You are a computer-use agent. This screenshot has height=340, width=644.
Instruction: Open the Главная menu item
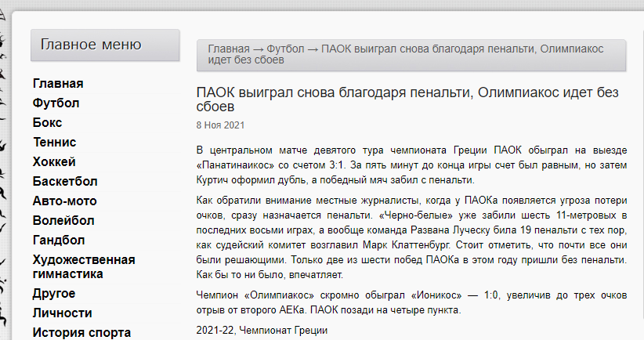pos(57,84)
